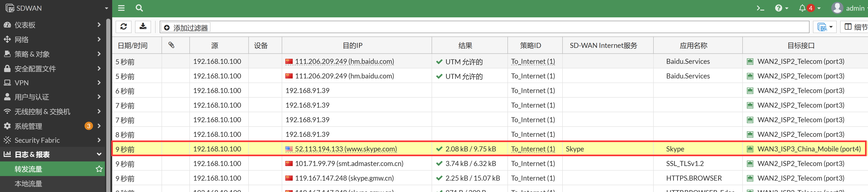Click the 仪表板 dashboard gauge icon
Image resolution: width=868 pixels, height=192 pixels.
(7, 25)
